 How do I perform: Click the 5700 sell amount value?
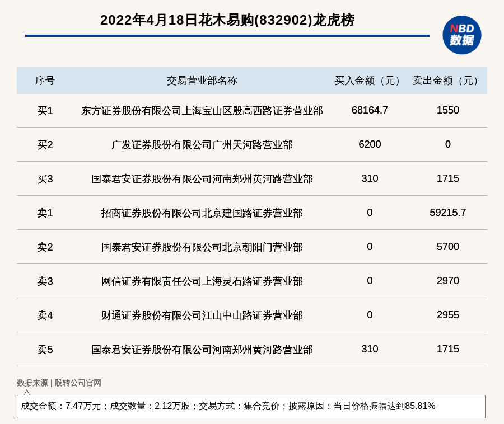447,247
